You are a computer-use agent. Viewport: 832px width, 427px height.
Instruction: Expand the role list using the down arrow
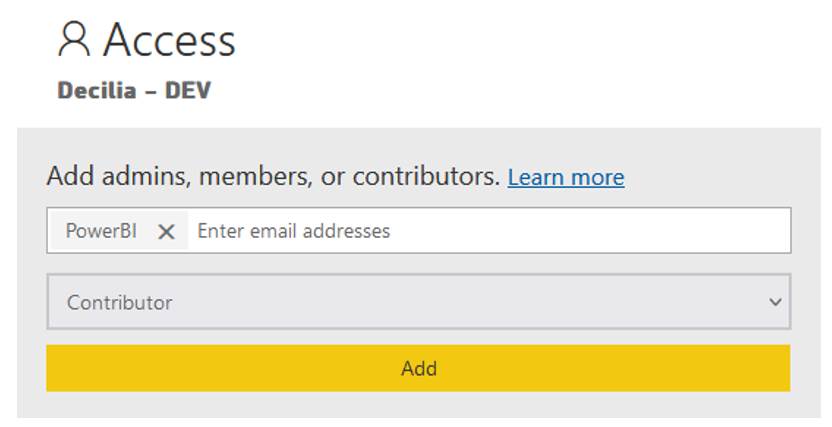click(775, 302)
